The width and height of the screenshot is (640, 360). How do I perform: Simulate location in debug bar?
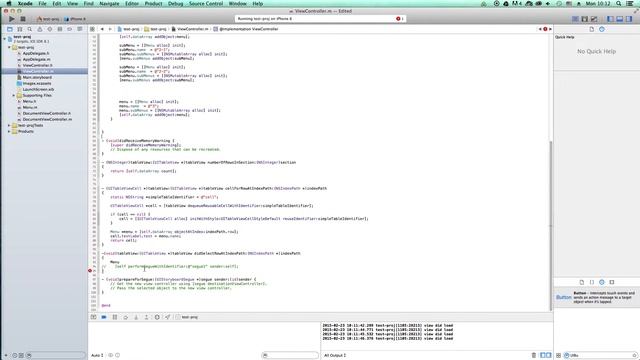tap(167, 317)
